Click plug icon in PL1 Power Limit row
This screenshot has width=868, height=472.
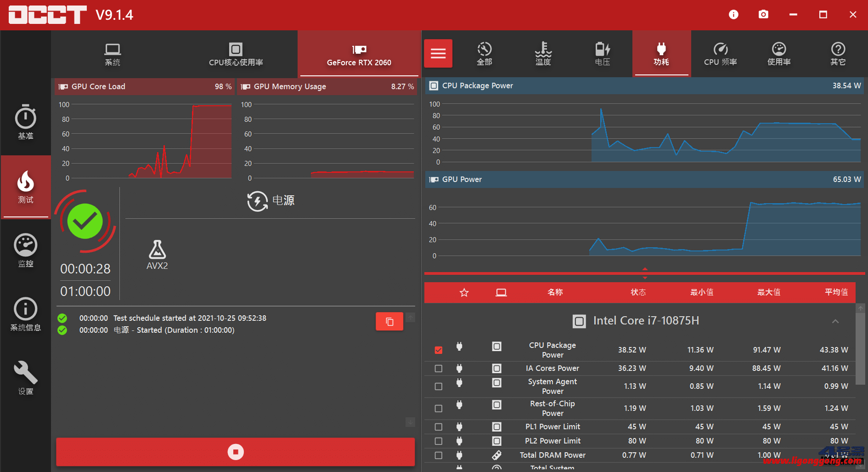(x=459, y=427)
